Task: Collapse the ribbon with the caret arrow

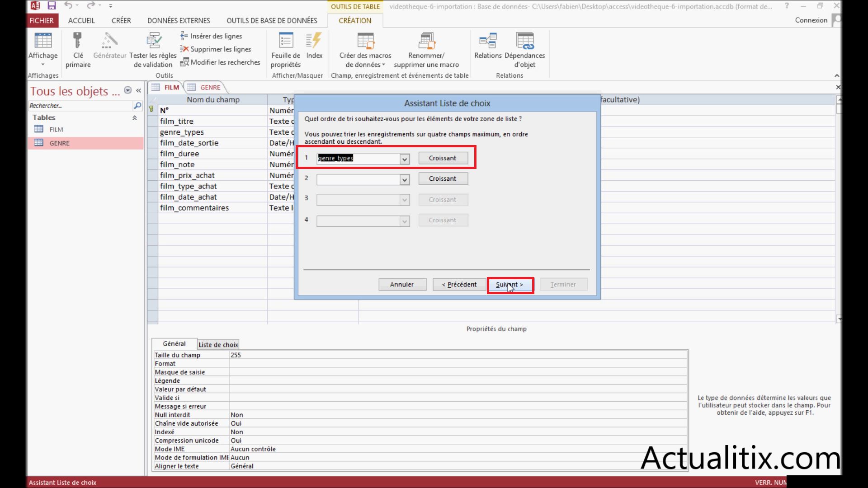Action: [837, 75]
